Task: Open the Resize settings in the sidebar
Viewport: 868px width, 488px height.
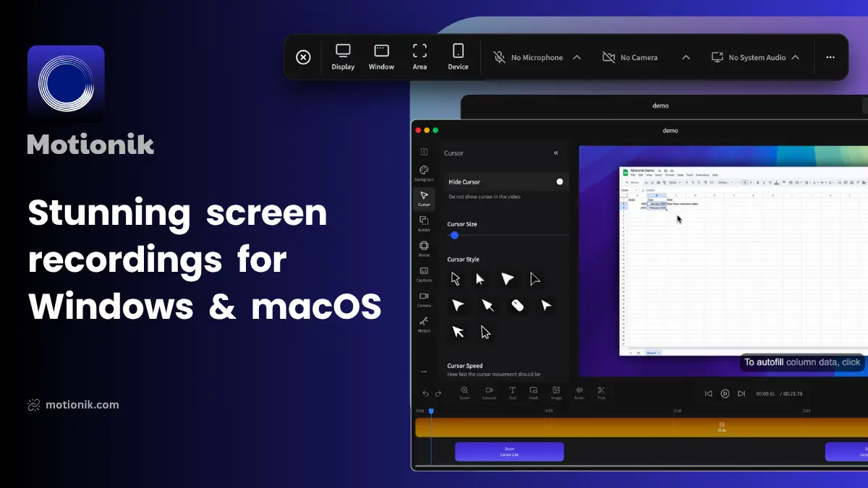Action: [424, 249]
